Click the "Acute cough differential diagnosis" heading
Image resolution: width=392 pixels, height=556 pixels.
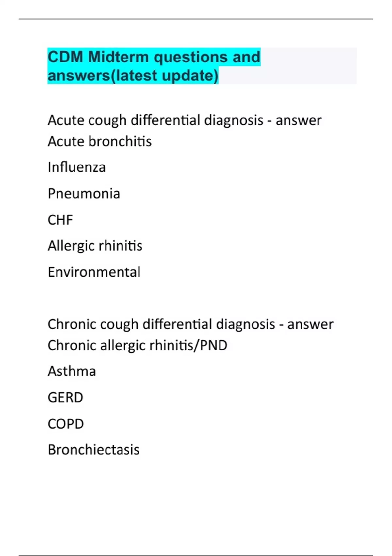click(155, 120)
